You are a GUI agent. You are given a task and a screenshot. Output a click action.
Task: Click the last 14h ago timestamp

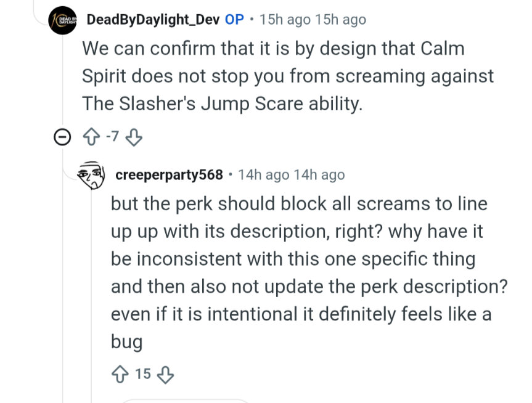click(x=319, y=175)
